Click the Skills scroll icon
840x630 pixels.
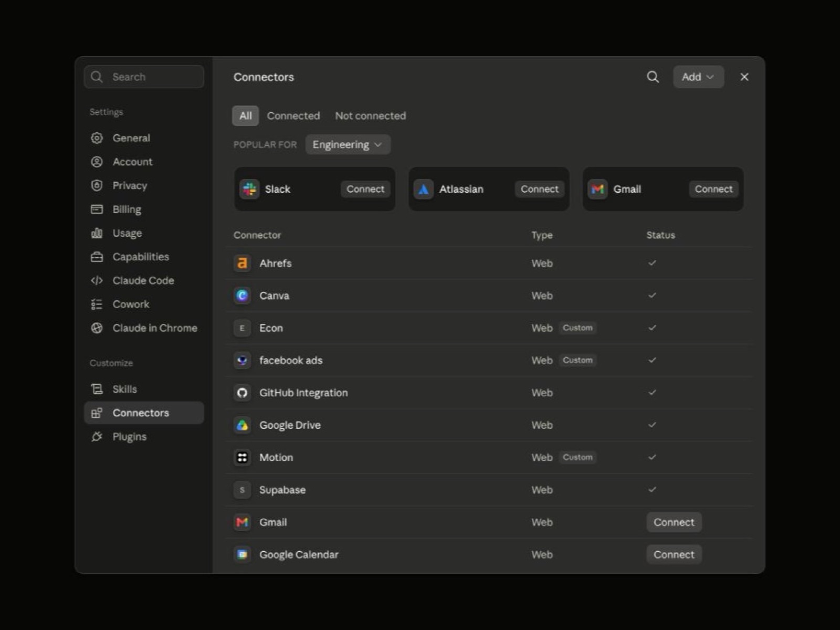tap(97, 389)
